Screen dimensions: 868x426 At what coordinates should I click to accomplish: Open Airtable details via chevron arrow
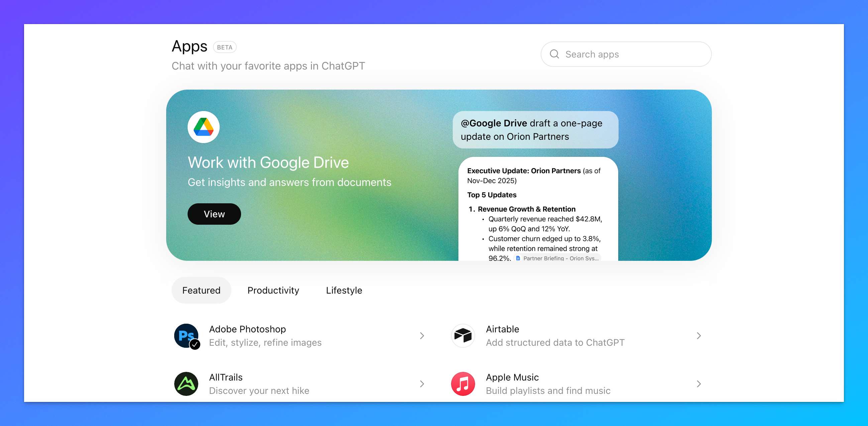point(698,336)
